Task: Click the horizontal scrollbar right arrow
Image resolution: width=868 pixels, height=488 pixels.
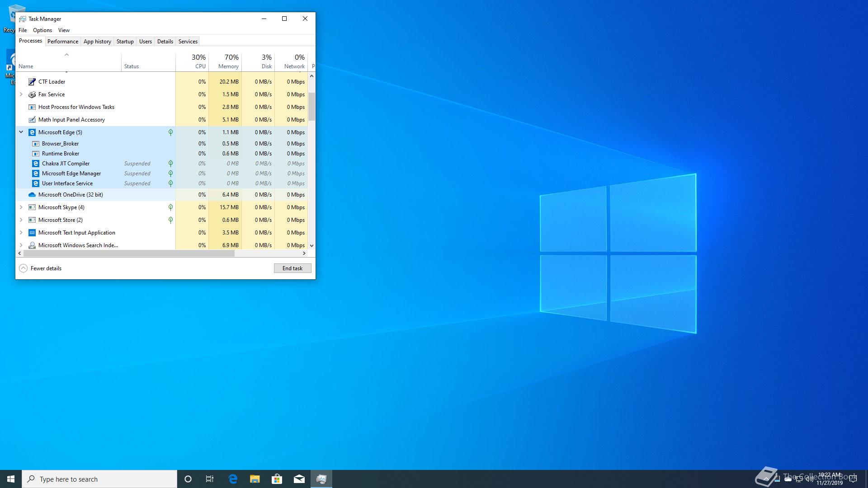Action: [x=304, y=253]
